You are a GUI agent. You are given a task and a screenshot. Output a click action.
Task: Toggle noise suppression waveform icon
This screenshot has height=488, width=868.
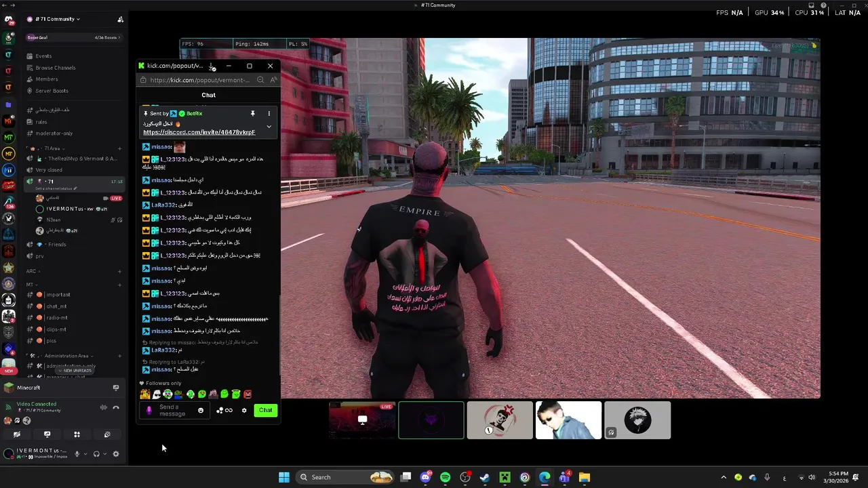coord(104,407)
